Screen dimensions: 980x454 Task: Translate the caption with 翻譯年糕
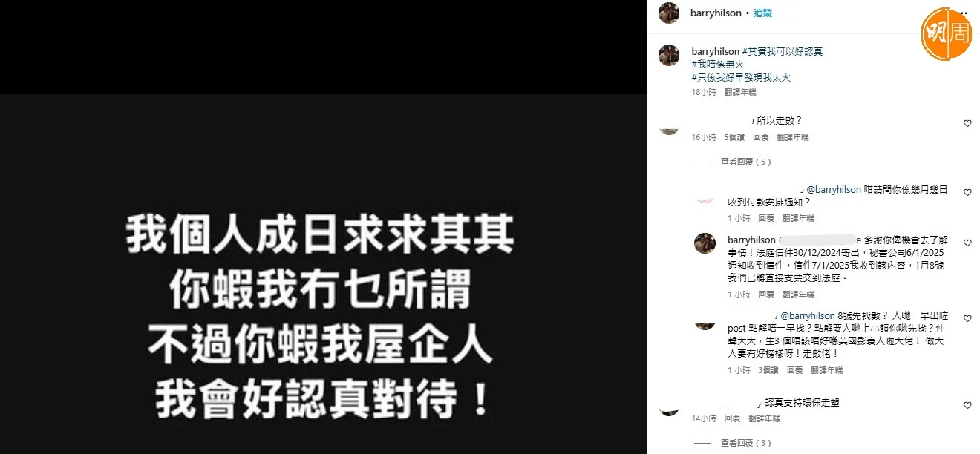pos(740,92)
